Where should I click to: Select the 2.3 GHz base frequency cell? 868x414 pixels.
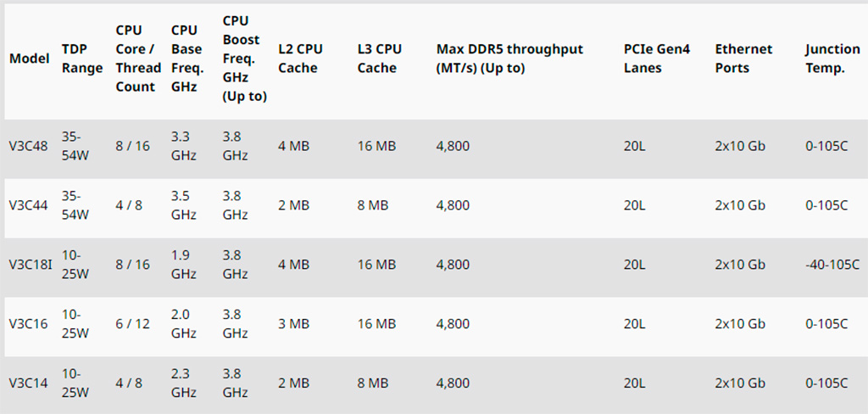pos(184,383)
